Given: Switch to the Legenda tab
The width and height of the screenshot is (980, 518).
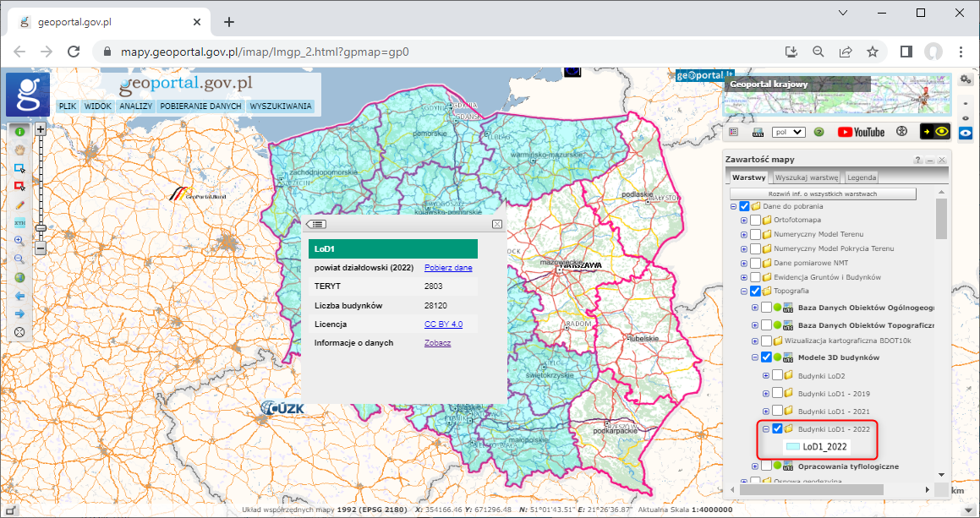Looking at the screenshot, I should click(862, 177).
